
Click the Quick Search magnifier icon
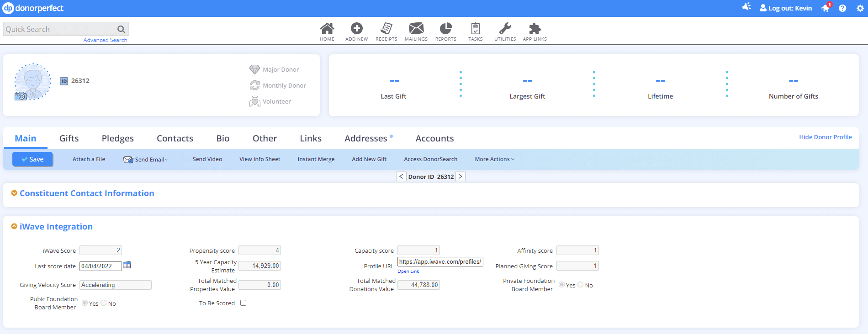[121, 29]
